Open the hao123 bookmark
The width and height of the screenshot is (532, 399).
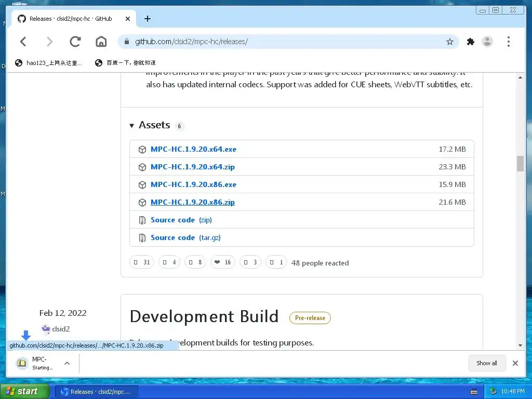[48, 63]
